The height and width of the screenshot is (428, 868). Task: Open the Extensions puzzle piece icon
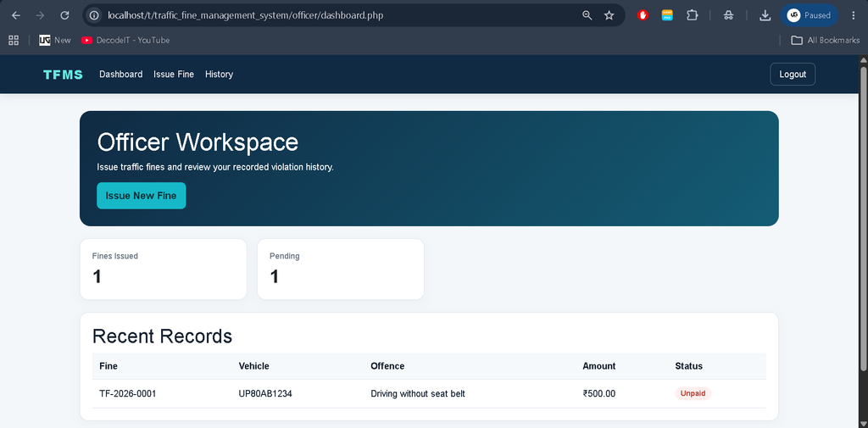pos(692,15)
